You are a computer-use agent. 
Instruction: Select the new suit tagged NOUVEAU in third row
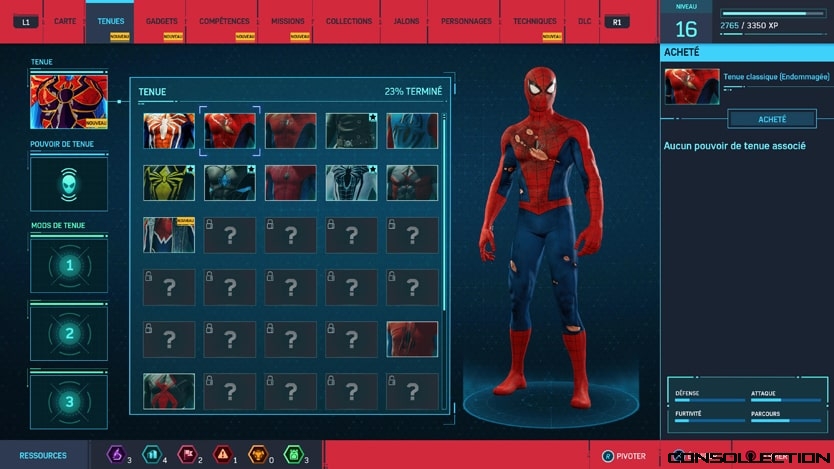coord(169,235)
